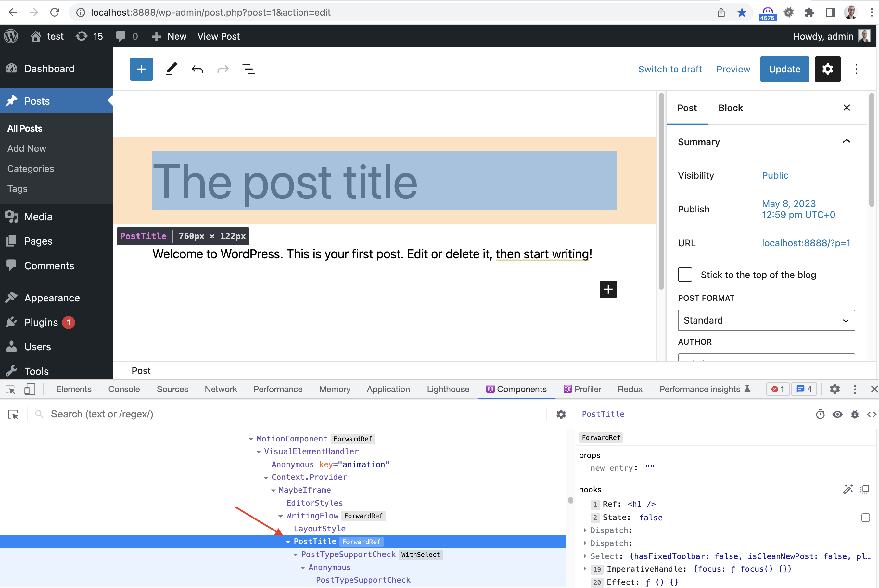Click the Preview link
879x588 pixels.
[x=733, y=69]
